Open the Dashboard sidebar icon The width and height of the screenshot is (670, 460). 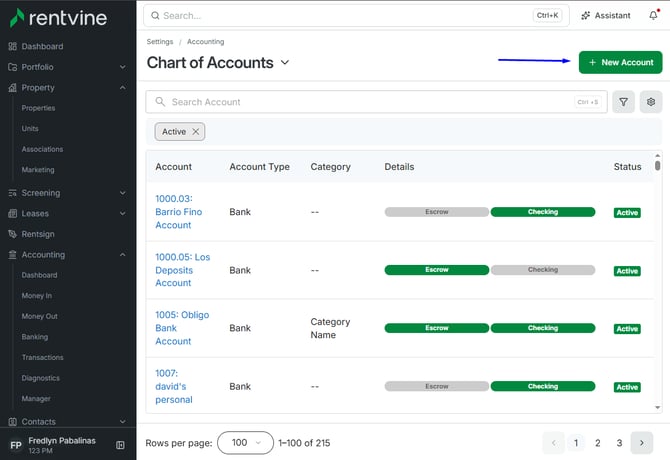tap(12, 46)
